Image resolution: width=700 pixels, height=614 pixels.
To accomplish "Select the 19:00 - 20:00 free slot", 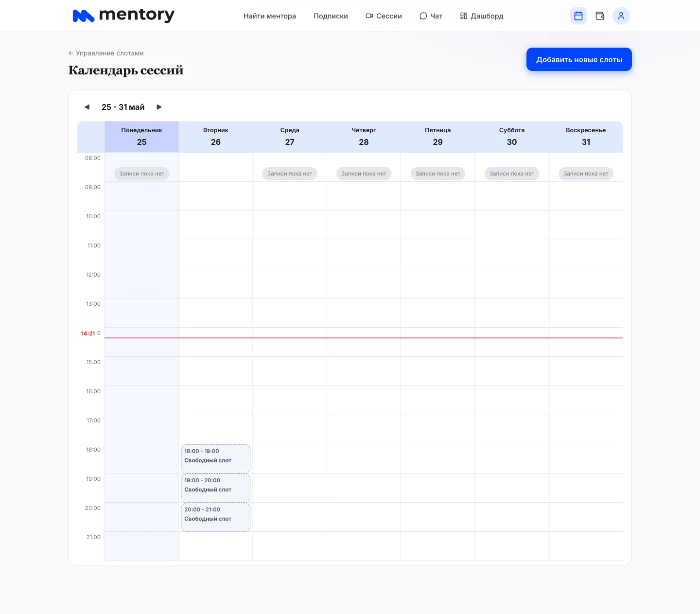I will (216, 488).
